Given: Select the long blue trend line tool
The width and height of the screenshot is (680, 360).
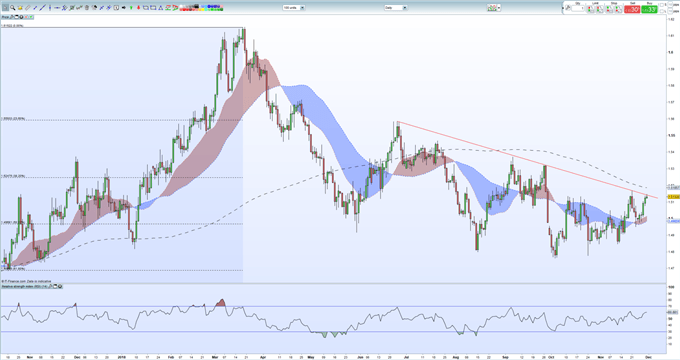Looking at the screenshot, I should (42, 7).
